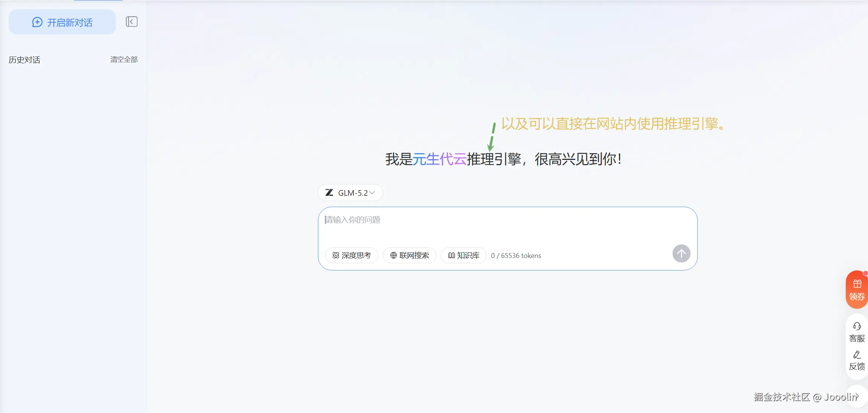Collapse the sidebar panel icon
This screenshot has width=868, height=413.
point(131,22)
